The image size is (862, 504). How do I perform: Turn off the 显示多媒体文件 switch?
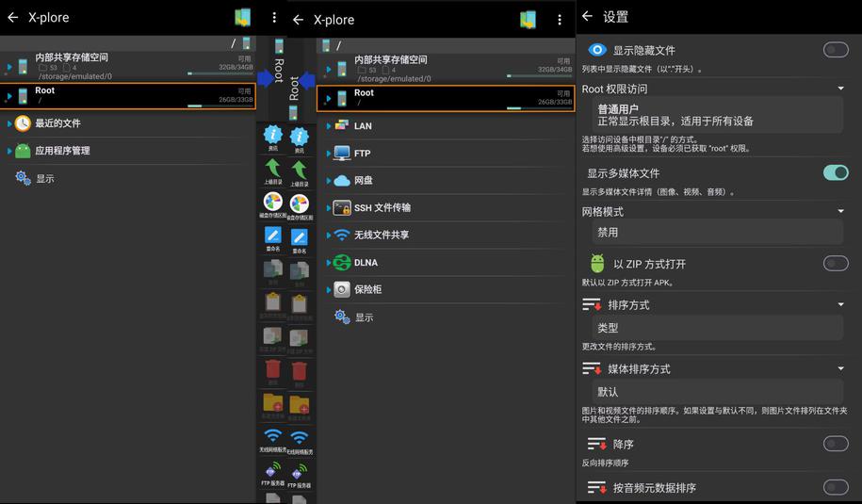[x=835, y=172]
